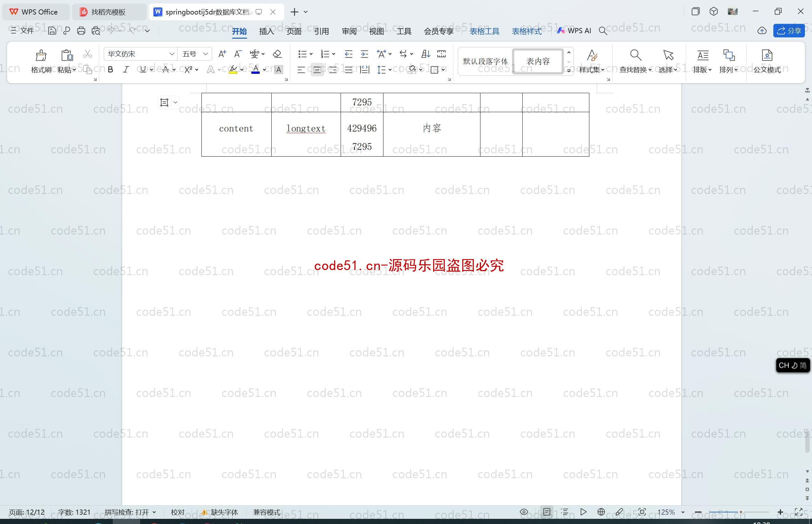Toggle eye protection mode in status bar
The height and width of the screenshot is (524, 812).
pos(524,512)
